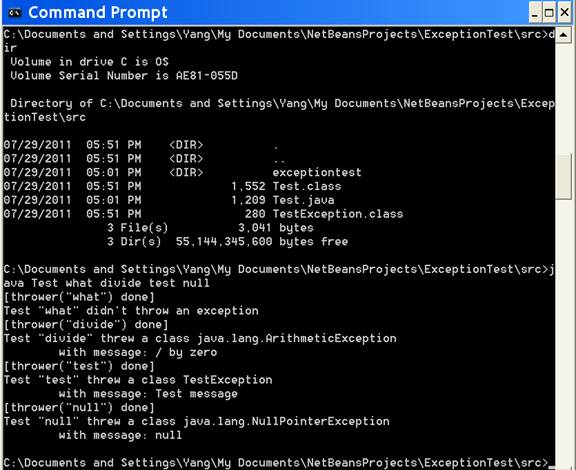Viewport: 576px width, 470px height.
Task: Click the Volume Serial Number line
Action: tap(124, 76)
